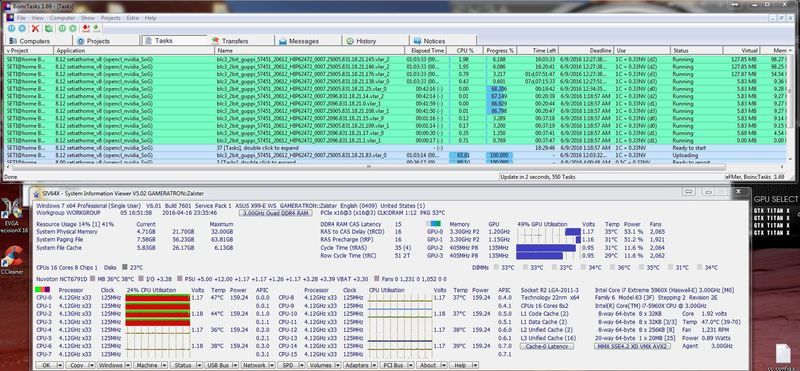Sort by the CPU % column header

[465, 51]
